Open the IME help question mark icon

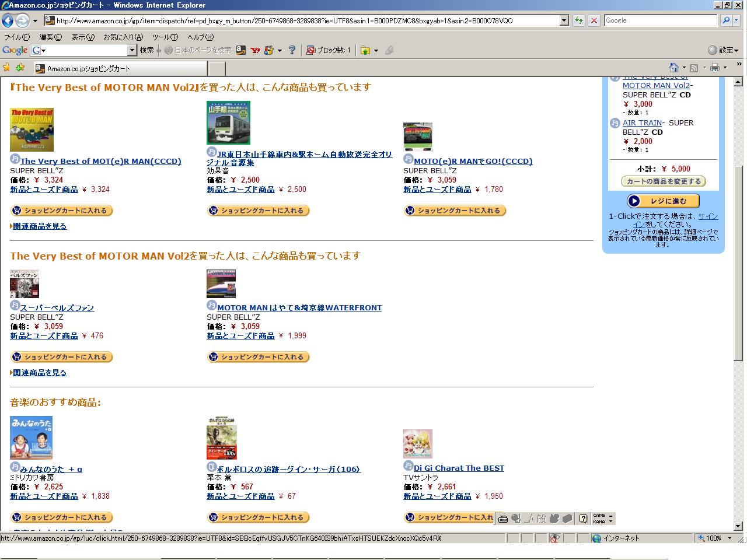pos(583,519)
